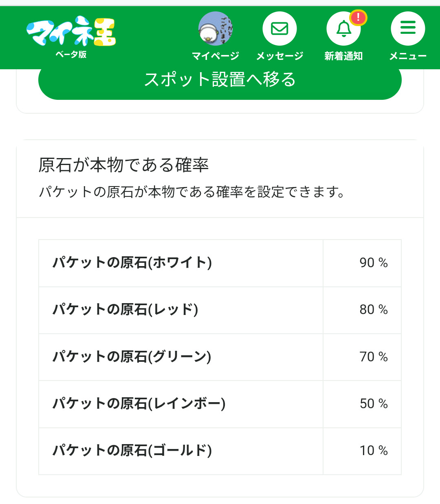Open 新着通知 bell icon

(x=343, y=29)
